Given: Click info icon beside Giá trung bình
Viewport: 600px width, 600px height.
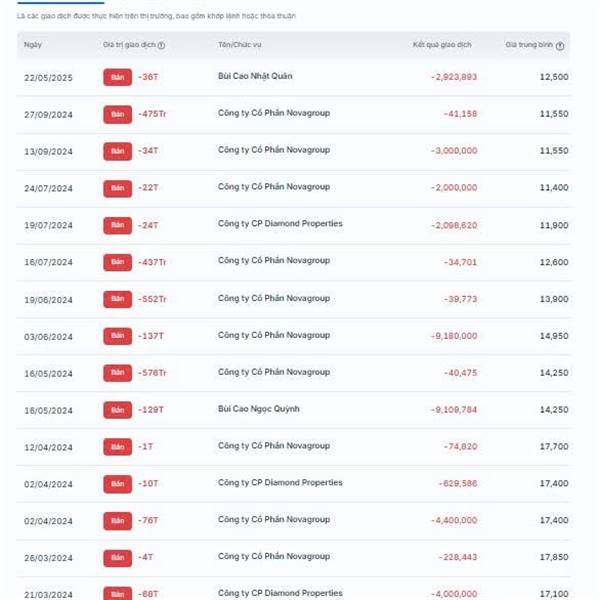Looking at the screenshot, I should tap(560, 46).
